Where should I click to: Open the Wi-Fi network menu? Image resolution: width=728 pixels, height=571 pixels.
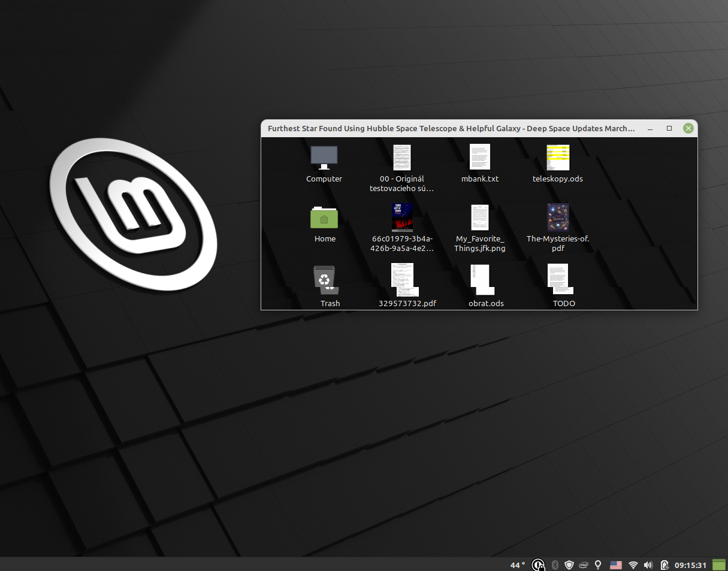pos(633,565)
